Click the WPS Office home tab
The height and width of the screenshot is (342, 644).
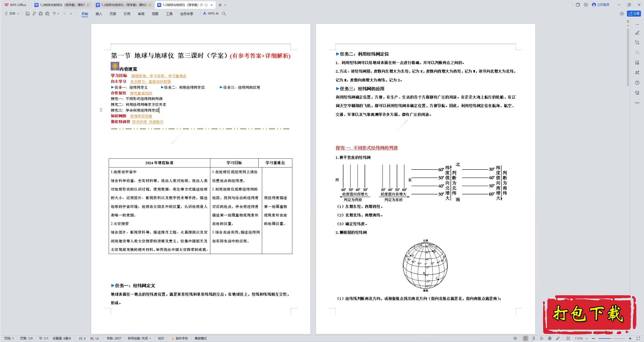click(x=16, y=5)
